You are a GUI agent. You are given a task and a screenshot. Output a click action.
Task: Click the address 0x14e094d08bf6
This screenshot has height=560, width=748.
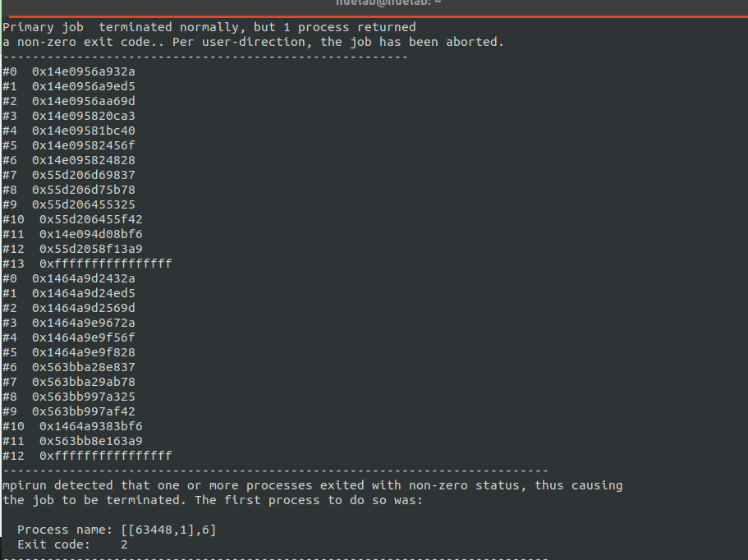point(91,234)
